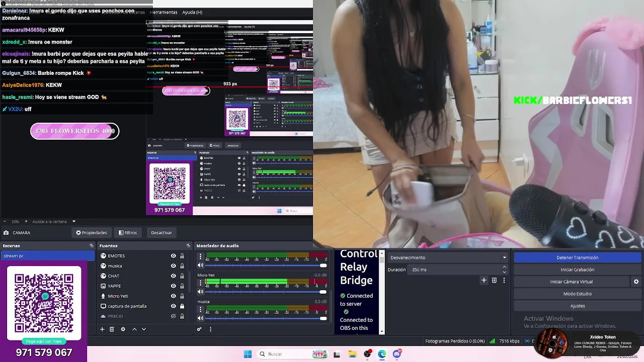Move source down with the down arrow
This screenshot has width=644, height=362.
point(144,329)
